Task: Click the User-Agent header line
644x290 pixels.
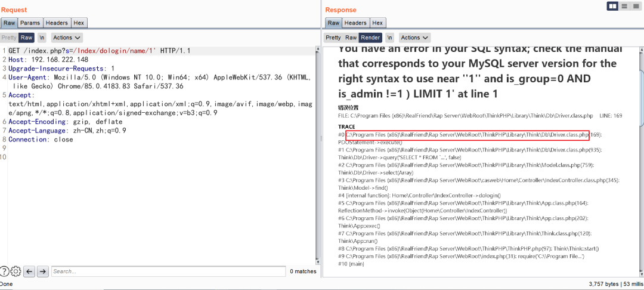Action: click(159, 82)
